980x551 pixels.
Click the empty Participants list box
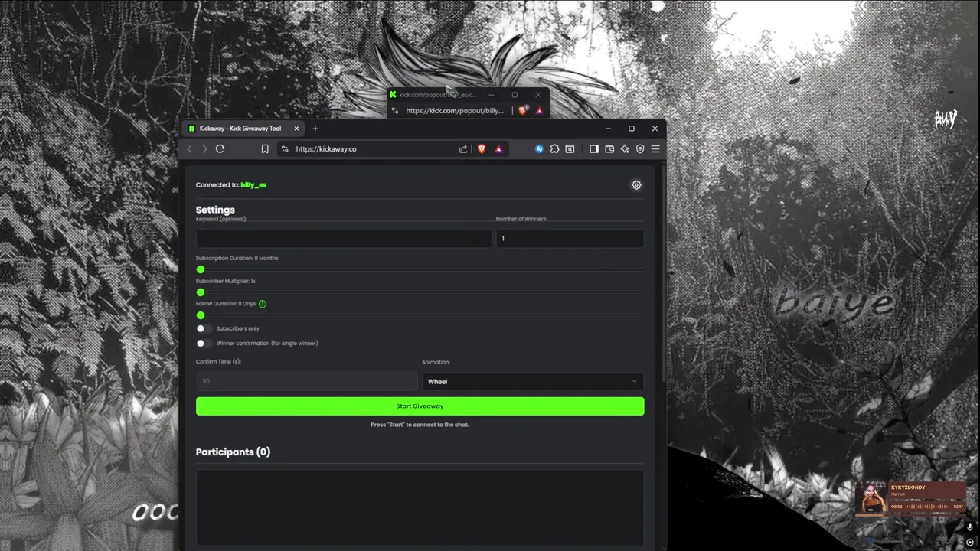click(x=420, y=507)
